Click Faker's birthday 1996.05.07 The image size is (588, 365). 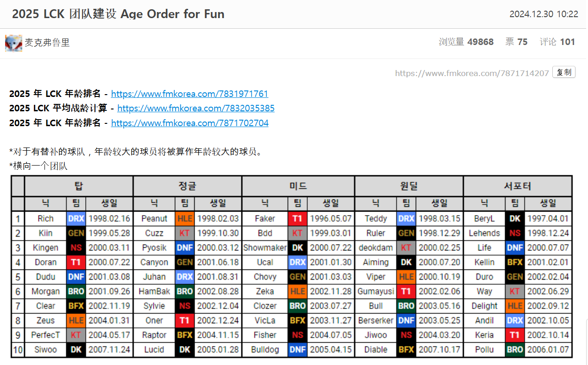(331, 218)
